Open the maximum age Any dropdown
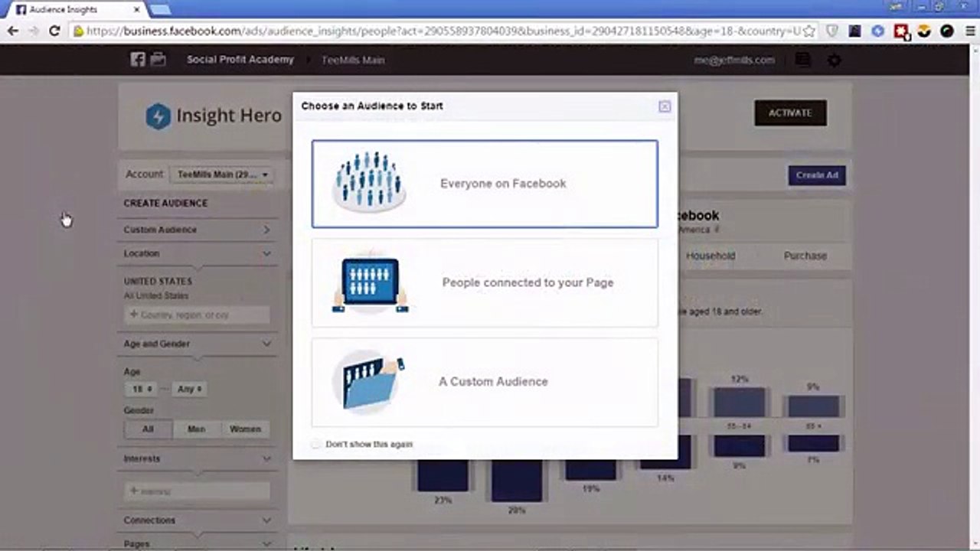 click(190, 389)
